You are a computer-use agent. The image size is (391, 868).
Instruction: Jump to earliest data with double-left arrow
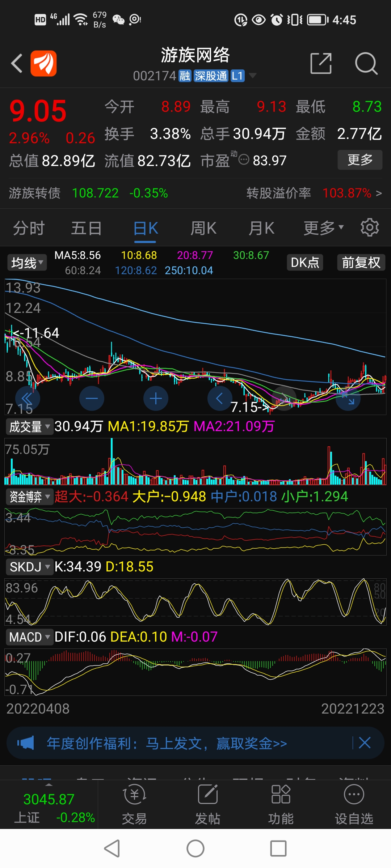click(28, 399)
